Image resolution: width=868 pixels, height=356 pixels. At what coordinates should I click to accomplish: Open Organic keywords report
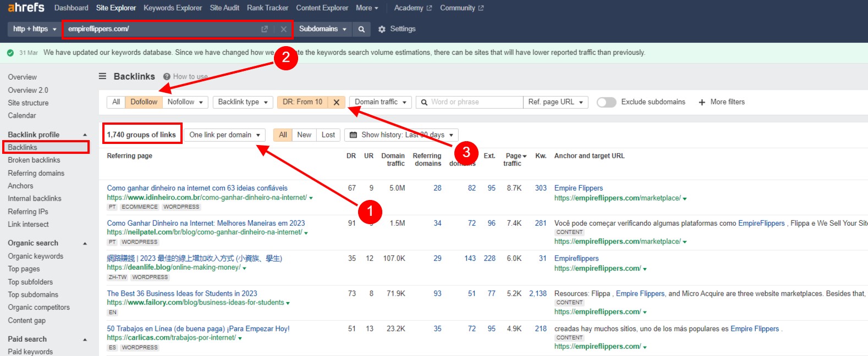36,257
